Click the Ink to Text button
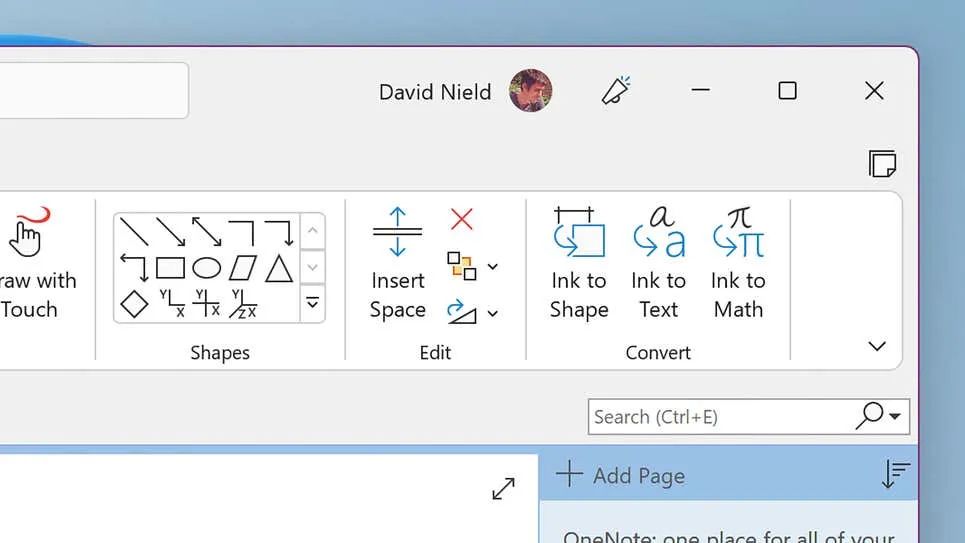The height and width of the screenshot is (543, 965). coord(659,264)
